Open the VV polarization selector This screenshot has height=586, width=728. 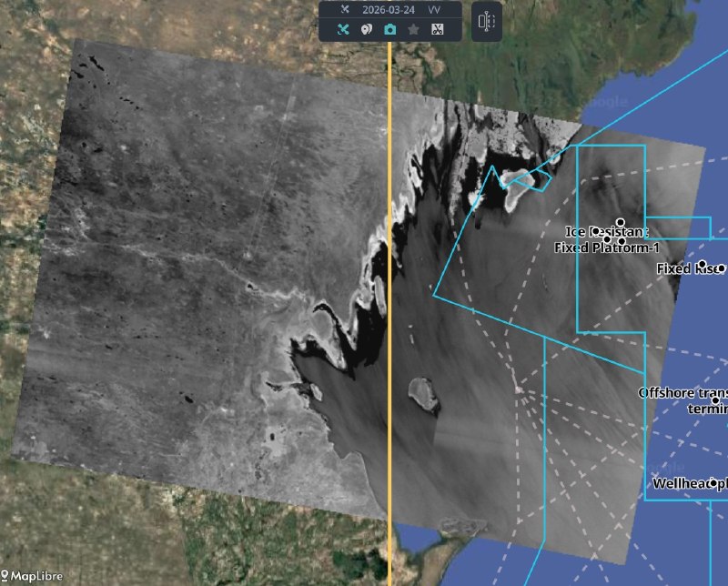[435, 9]
